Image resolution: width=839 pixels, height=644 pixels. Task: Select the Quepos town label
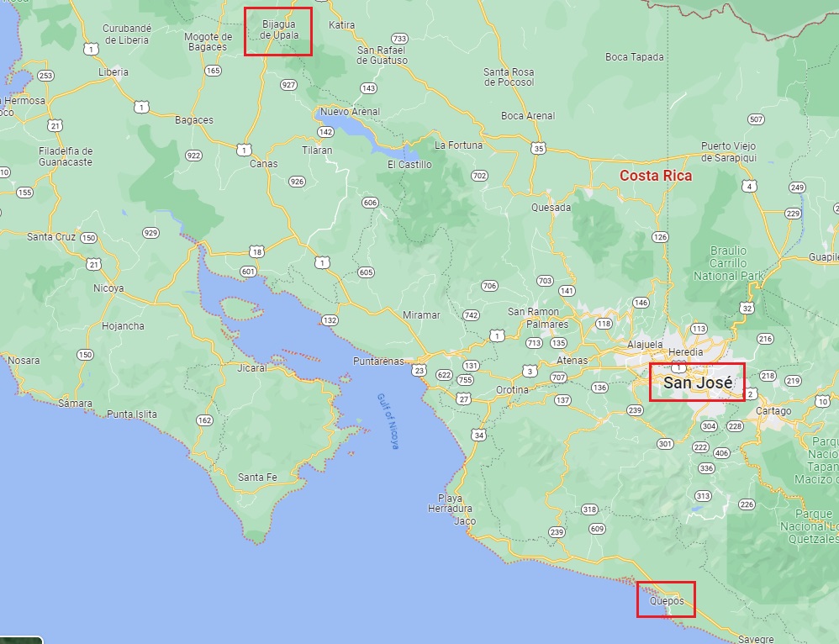coord(667,601)
